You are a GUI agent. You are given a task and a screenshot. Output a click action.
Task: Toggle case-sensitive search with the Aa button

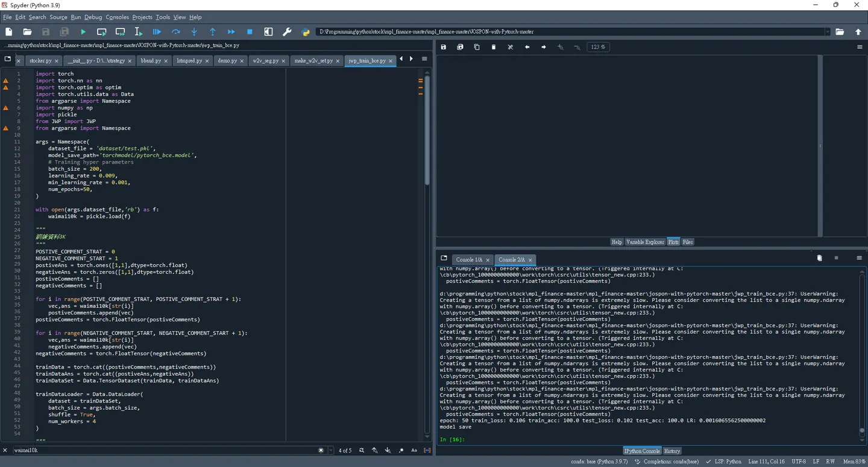coord(414,450)
